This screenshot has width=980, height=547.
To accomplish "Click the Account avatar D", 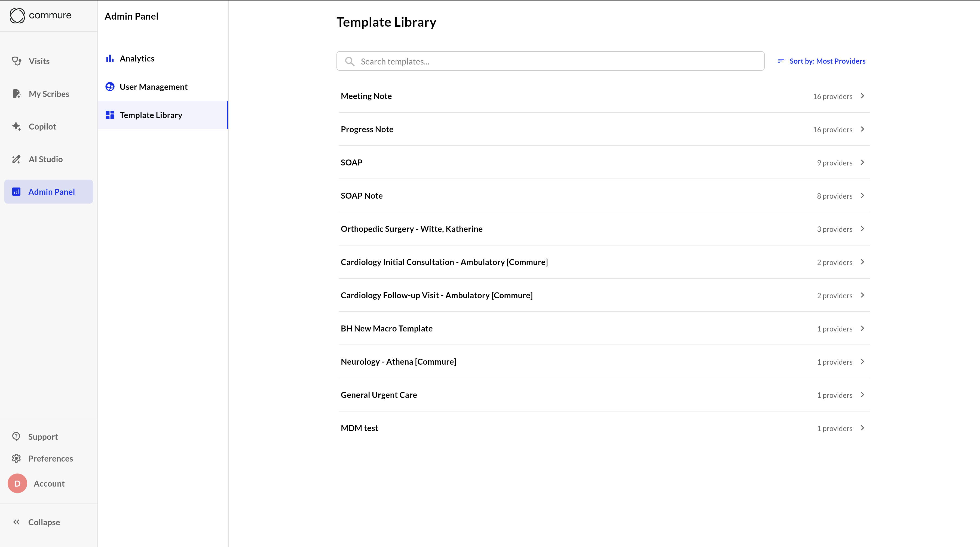I will pyautogui.click(x=17, y=484).
